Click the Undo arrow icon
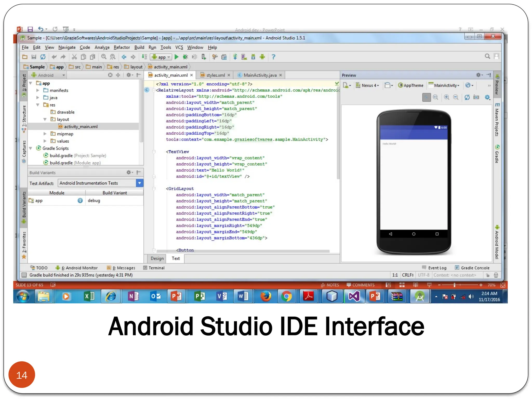This screenshot has height=399, width=532. click(x=54, y=57)
